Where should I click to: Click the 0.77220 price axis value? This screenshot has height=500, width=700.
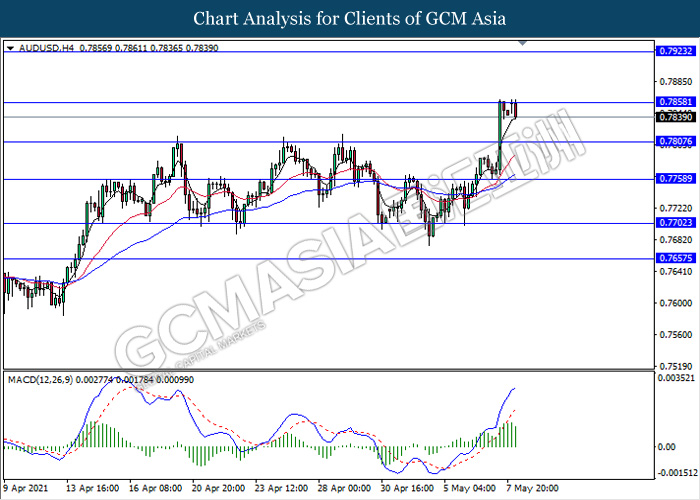[x=676, y=208]
